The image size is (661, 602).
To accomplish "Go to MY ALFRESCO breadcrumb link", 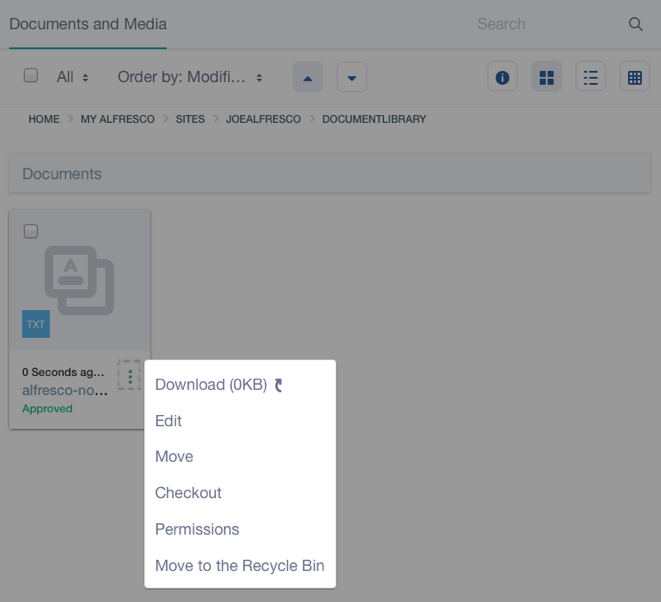I will 118,119.
